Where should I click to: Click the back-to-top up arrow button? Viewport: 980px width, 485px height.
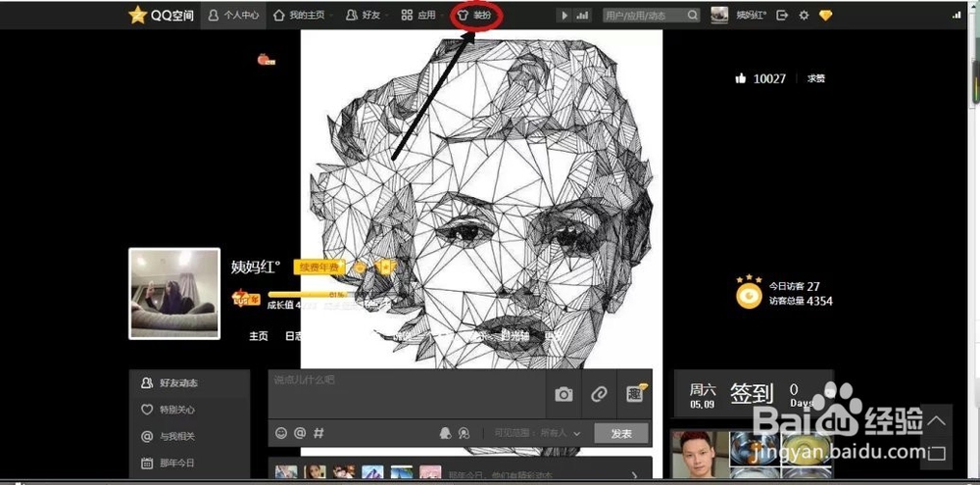[x=936, y=420]
